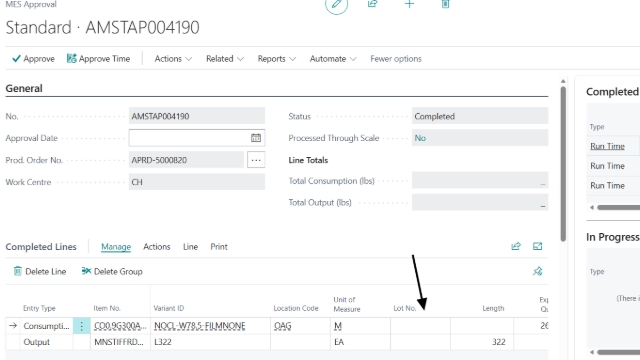The width and height of the screenshot is (640, 360).
Task: Click the Length column header
Action: tap(493, 308)
